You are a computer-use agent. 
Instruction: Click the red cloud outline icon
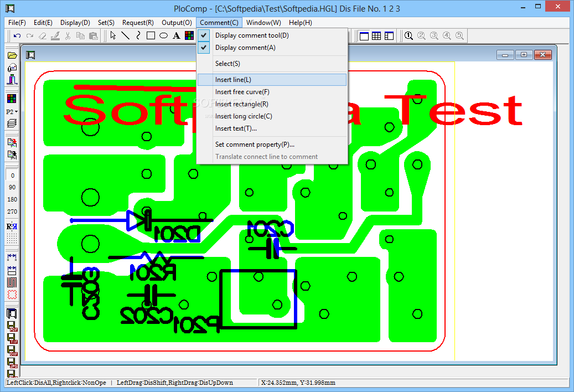click(12, 295)
